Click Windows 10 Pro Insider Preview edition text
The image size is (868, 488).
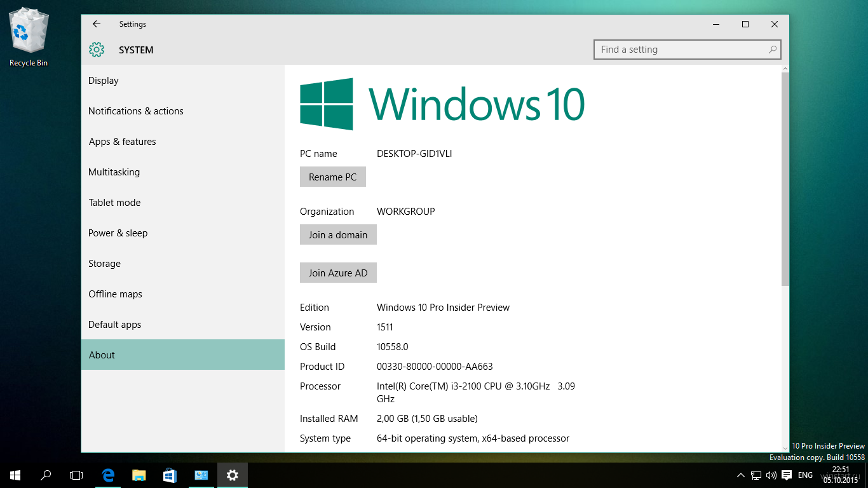click(x=443, y=308)
